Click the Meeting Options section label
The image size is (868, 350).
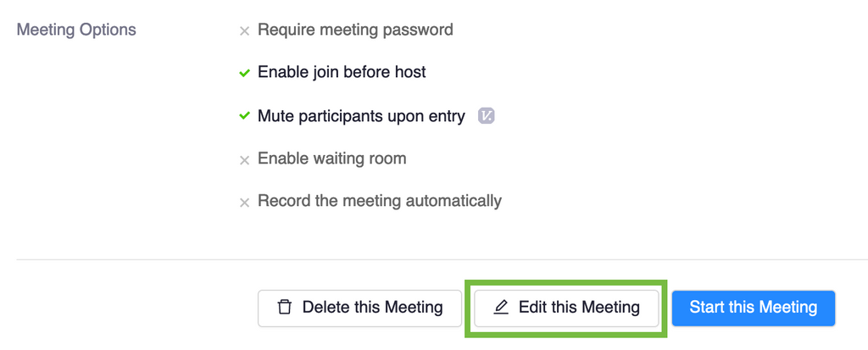(x=76, y=30)
